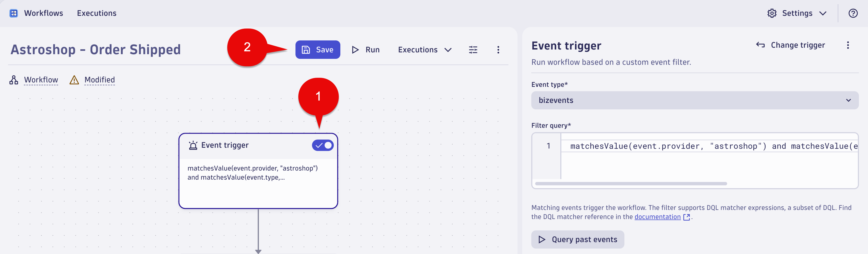The width and height of the screenshot is (868, 254).
Task: Click the Modified warning triangle icon
Action: [74, 80]
